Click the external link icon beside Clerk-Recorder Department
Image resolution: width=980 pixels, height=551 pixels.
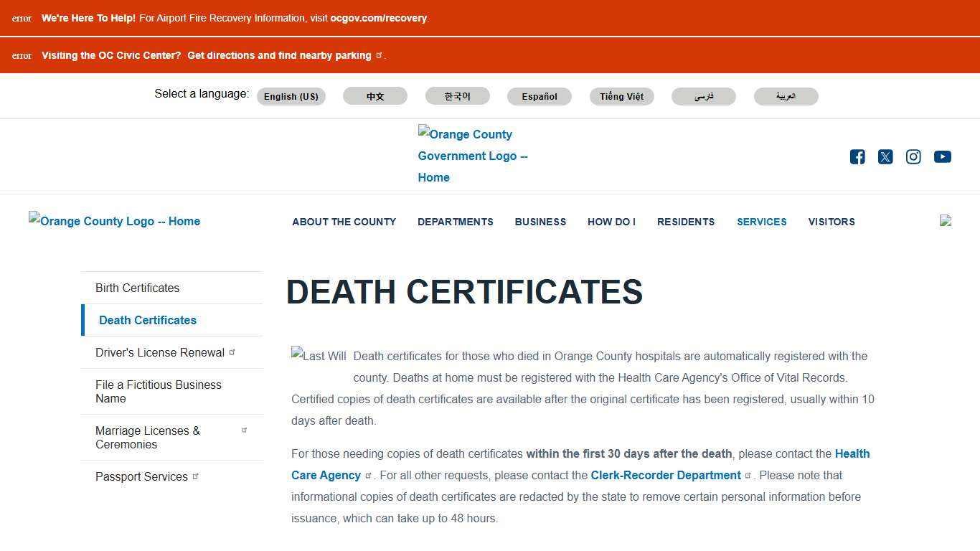click(x=748, y=474)
